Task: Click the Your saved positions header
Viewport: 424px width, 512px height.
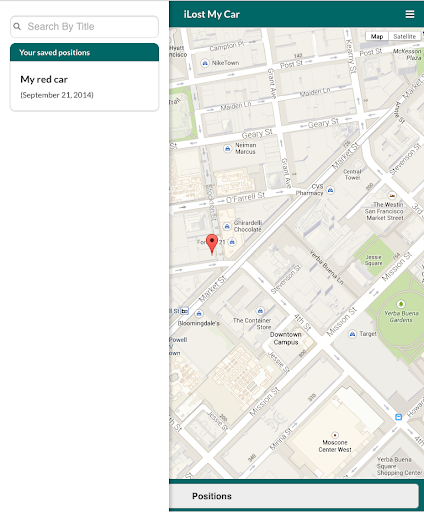Action: (84, 52)
